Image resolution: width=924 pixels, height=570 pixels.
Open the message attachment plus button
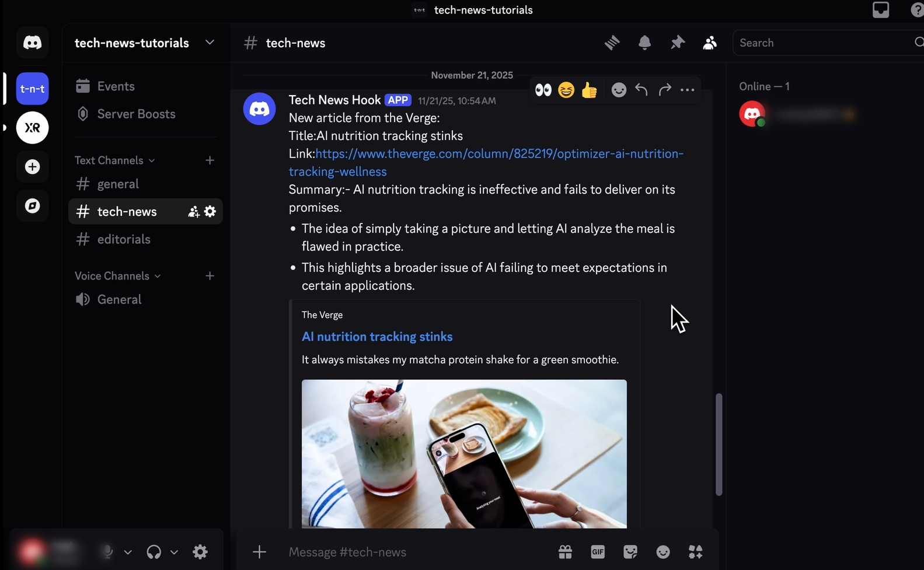259,552
